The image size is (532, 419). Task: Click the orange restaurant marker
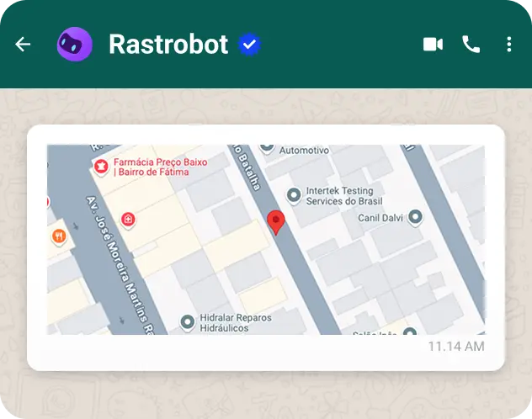coord(60,236)
